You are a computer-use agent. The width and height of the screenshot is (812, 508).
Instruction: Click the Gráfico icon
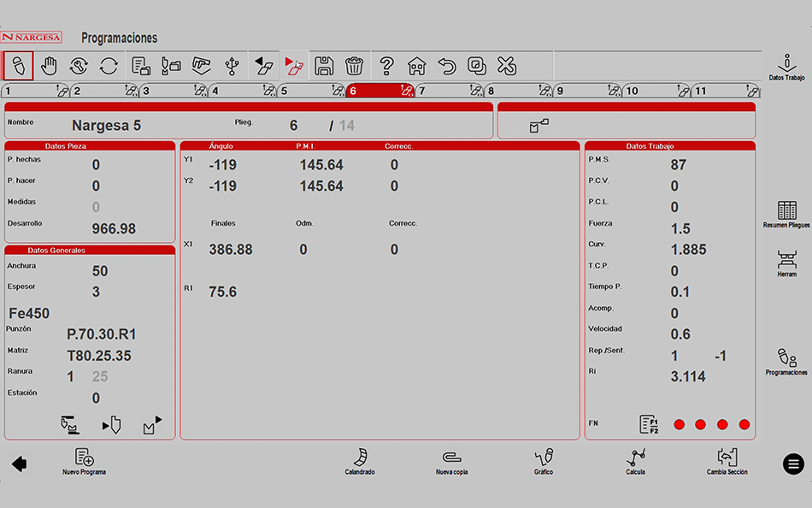pos(544,461)
